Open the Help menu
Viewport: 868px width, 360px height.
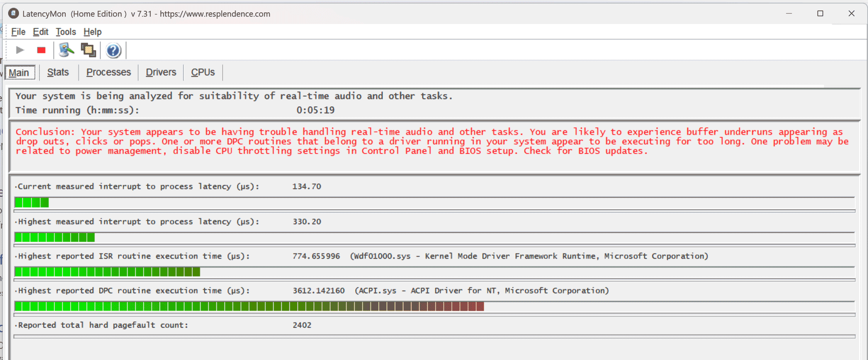click(93, 32)
